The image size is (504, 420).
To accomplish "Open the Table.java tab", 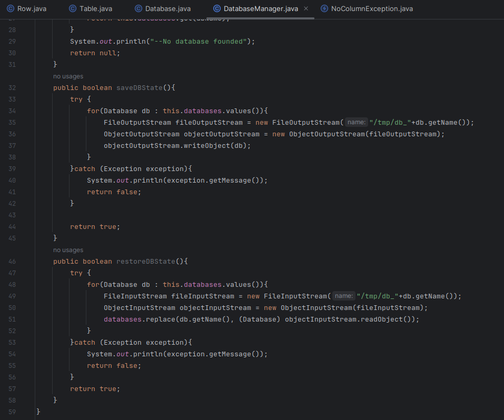I will pyautogui.click(x=91, y=8).
